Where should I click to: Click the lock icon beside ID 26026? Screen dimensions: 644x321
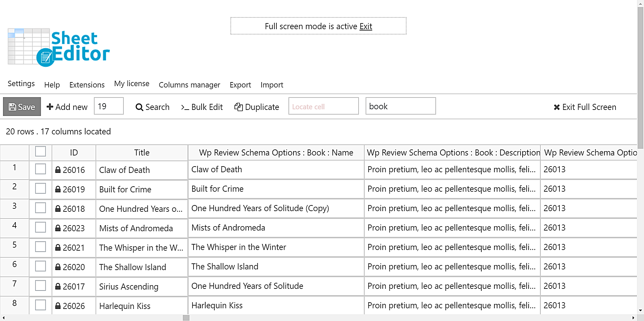click(58, 306)
